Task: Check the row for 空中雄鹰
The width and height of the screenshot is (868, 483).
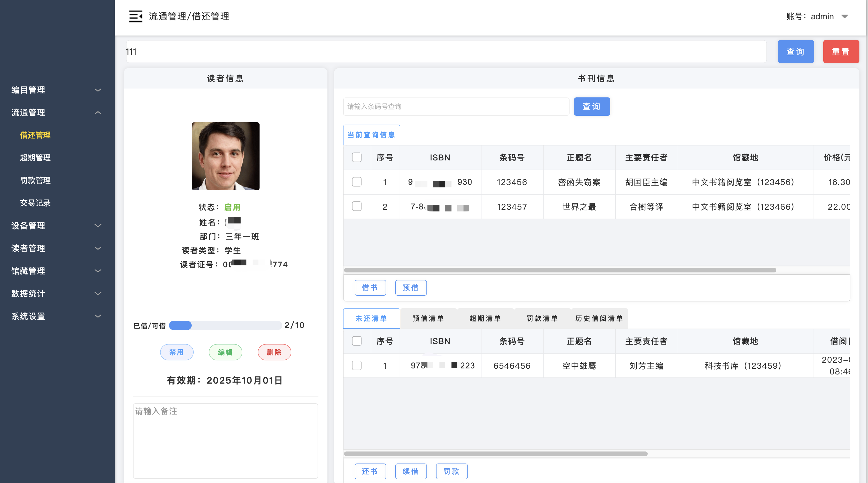Action: (356, 365)
